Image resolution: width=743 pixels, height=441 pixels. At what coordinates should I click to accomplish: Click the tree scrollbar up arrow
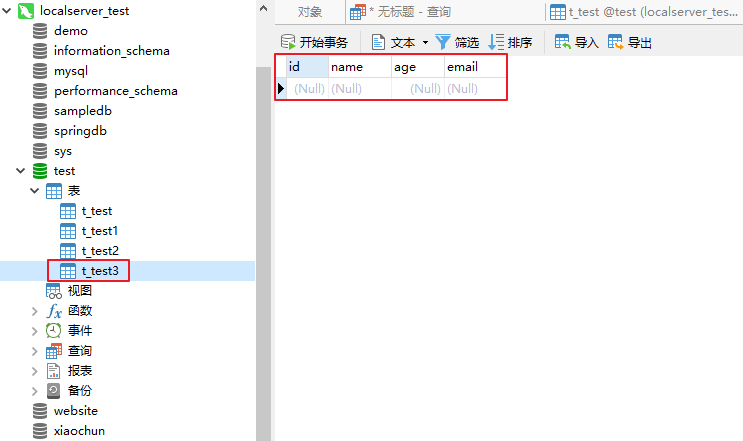coord(263,8)
